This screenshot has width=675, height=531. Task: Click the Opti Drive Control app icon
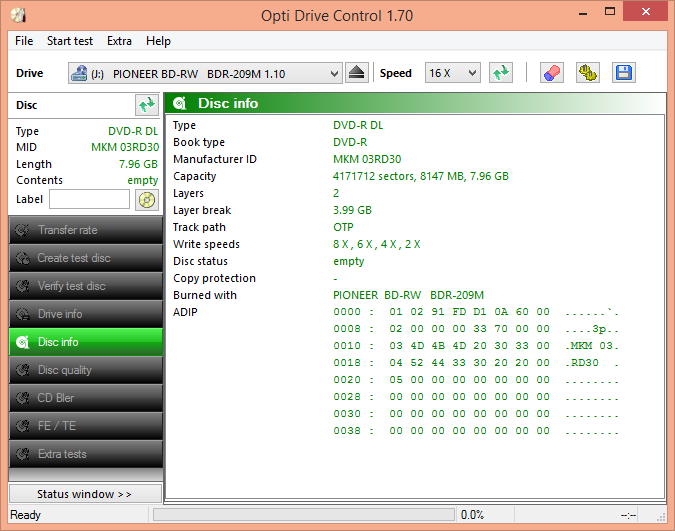(19, 15)
